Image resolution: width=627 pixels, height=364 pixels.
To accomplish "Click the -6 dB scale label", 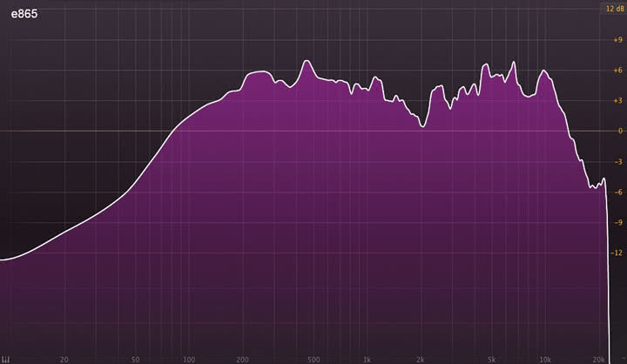I will [618, 192].
